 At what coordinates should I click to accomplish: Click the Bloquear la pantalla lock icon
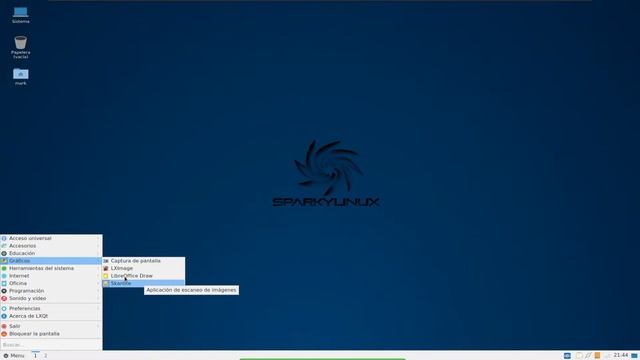[4, 334]
